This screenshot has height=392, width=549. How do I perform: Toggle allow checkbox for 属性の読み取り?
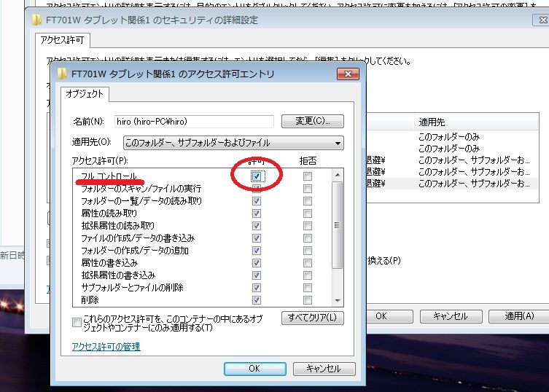click(257, 213)
